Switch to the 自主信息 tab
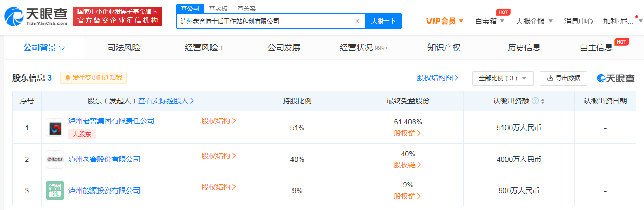 pyautogui.click(x=596, y=48)
